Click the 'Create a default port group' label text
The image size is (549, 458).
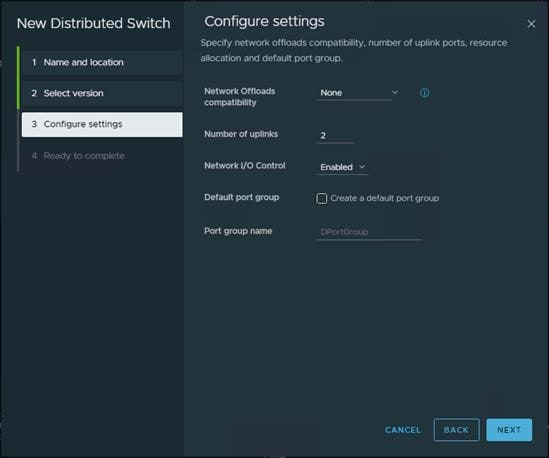tap(384, 198)
